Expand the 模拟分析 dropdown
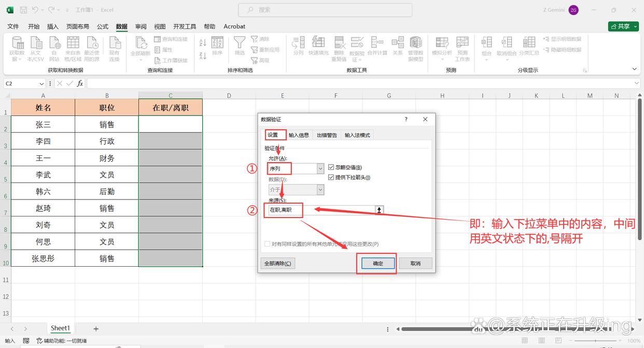Viewport: 644px width, 348px height. [x=442, y=60]
